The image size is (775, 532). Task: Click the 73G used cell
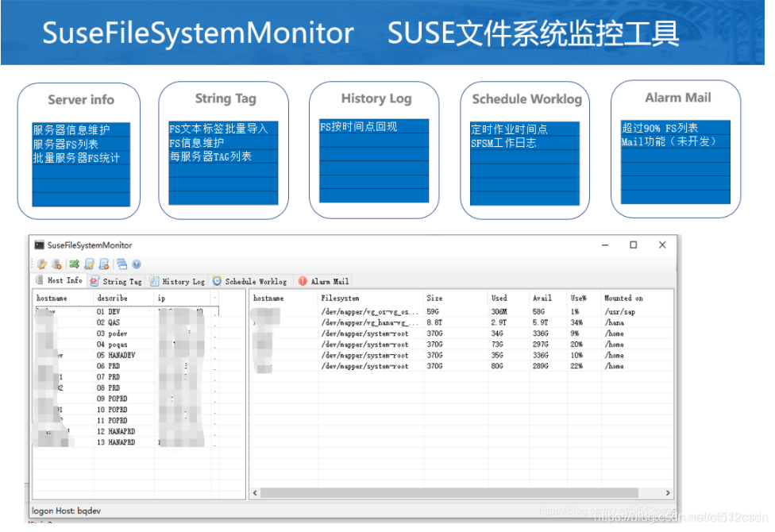497,345
